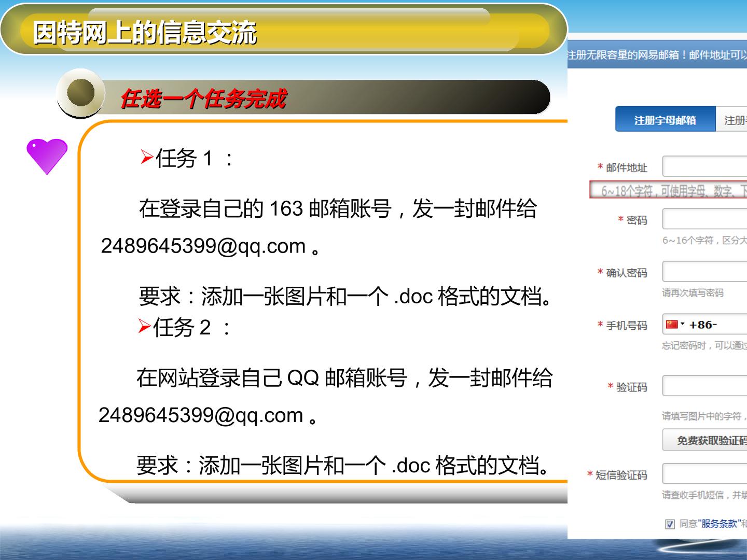Focus the 邮件地址 input field
747x560 pixels.
pos(705,167)
